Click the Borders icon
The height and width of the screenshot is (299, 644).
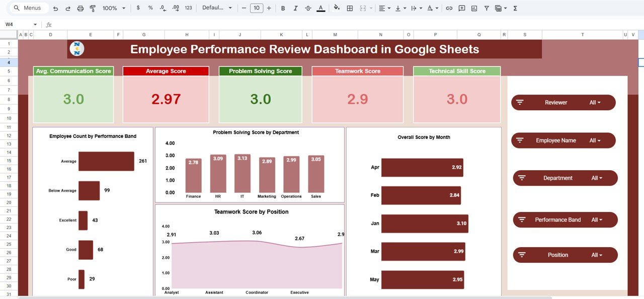point(349,8)
